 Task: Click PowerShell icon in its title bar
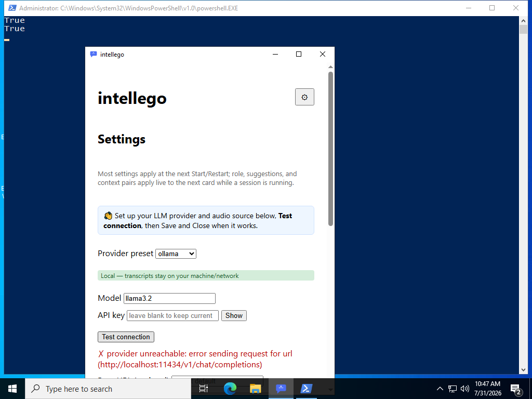coord(12,8)
